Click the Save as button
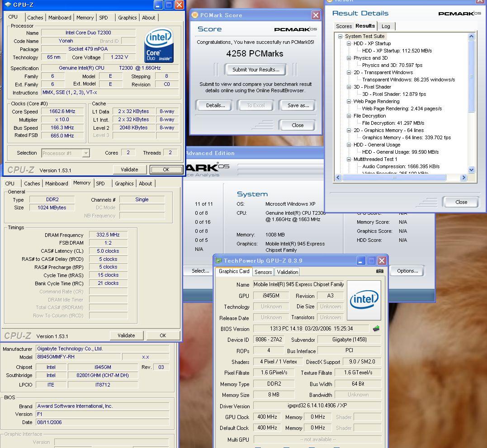This screenshot has width=487, height=448. click(298, 105)
